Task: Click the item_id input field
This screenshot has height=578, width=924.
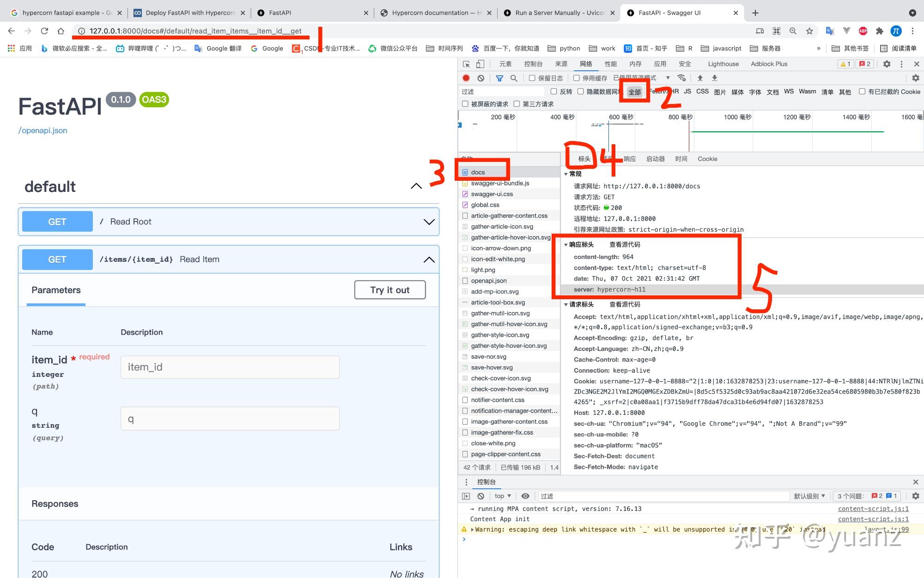Action: 230,367
